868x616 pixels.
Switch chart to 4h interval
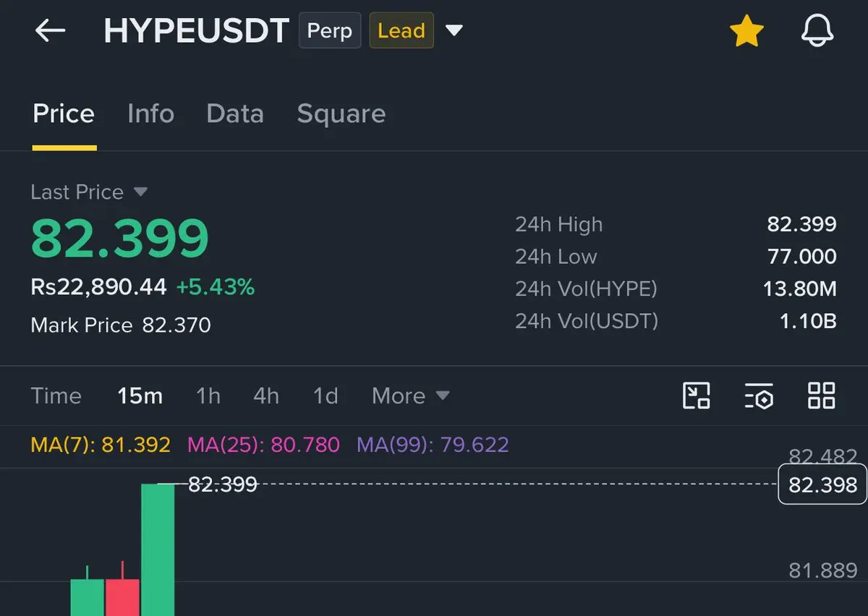coord(266,395)
